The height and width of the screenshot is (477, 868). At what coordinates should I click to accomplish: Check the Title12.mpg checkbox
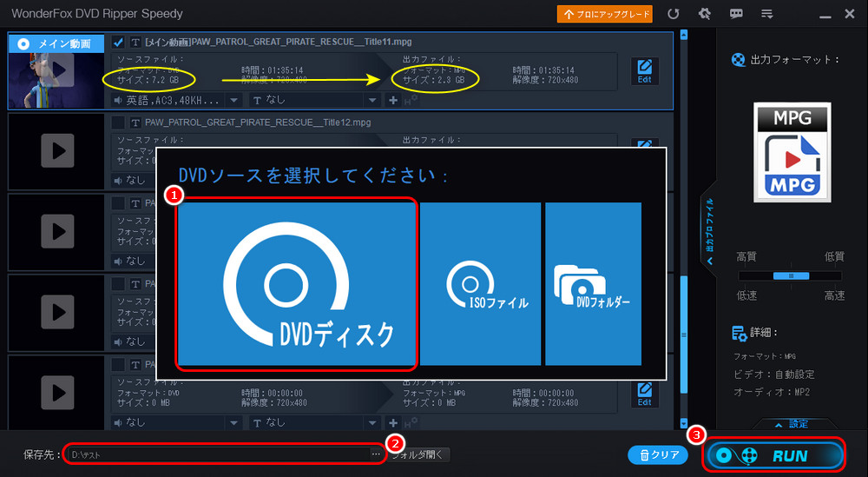tap(118, 123)
